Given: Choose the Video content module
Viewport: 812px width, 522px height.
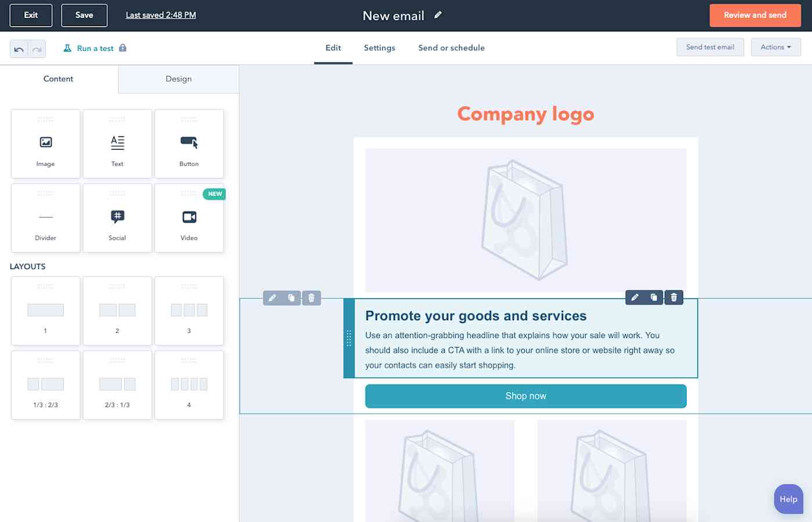Looking at the screenshot, I should (x=189, y=218).
